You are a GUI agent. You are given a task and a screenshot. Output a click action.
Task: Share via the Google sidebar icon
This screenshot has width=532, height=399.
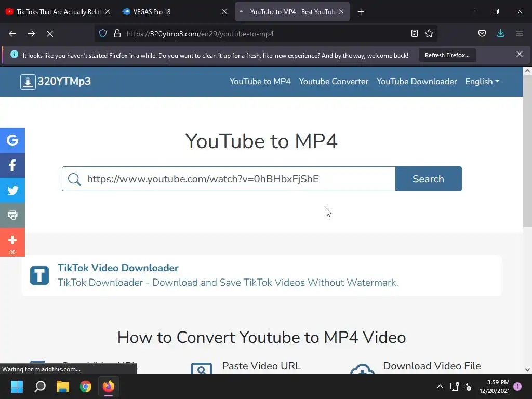tap(12, 140)
